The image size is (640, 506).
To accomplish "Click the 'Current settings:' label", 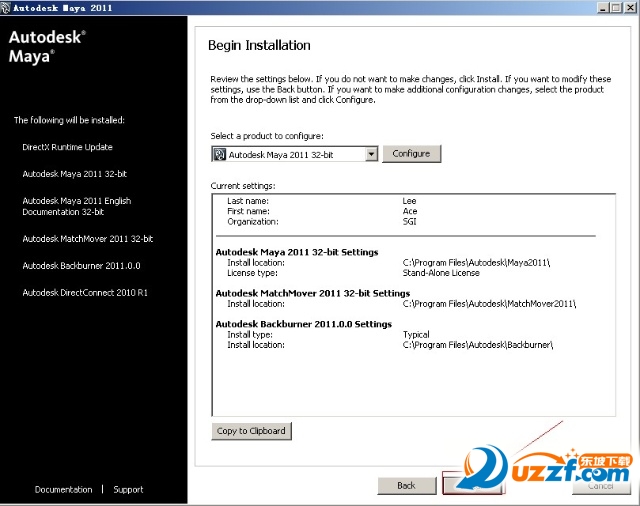I will click(x=243, y=186).
